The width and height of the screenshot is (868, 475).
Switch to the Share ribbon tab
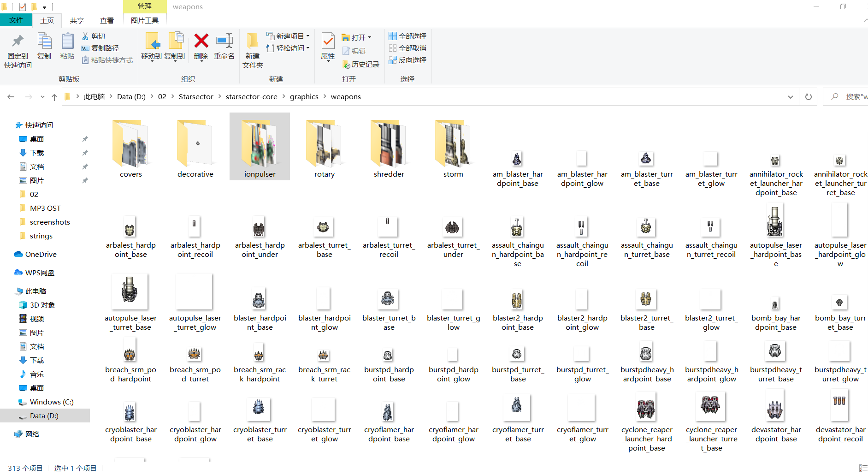click(77, 20)
